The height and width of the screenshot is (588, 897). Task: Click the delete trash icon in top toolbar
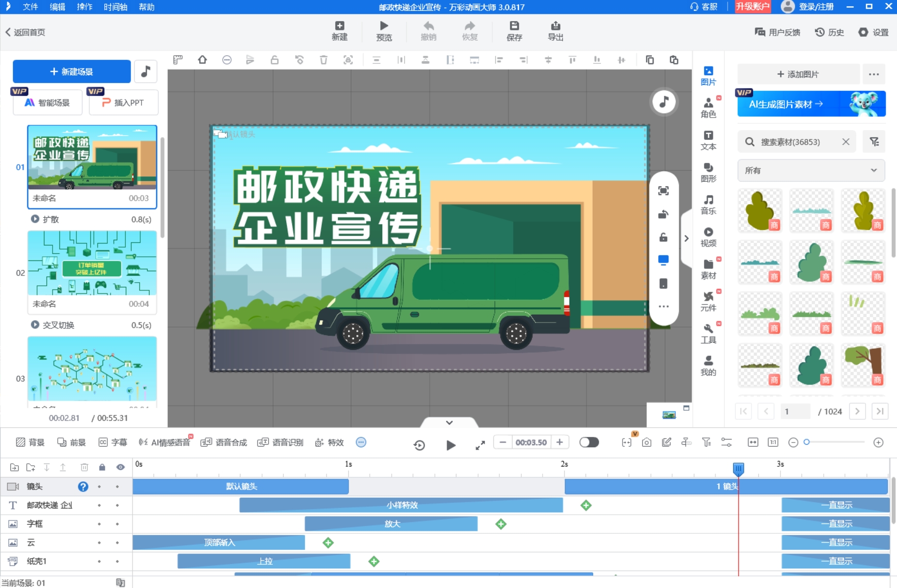coord(323,60)
